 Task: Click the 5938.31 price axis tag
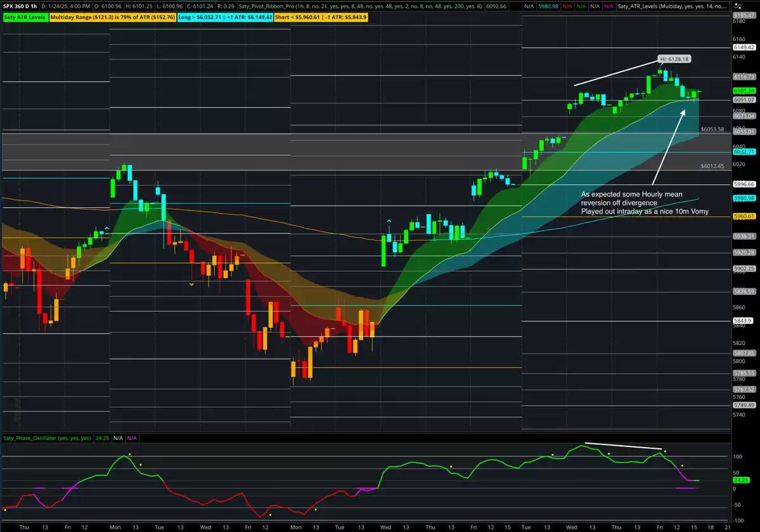(x=744, y=236)
